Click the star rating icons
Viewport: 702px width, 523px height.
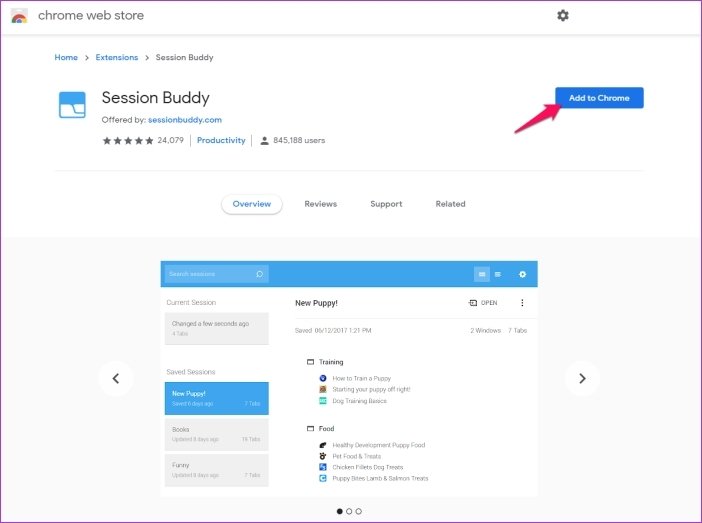point(128,141)
